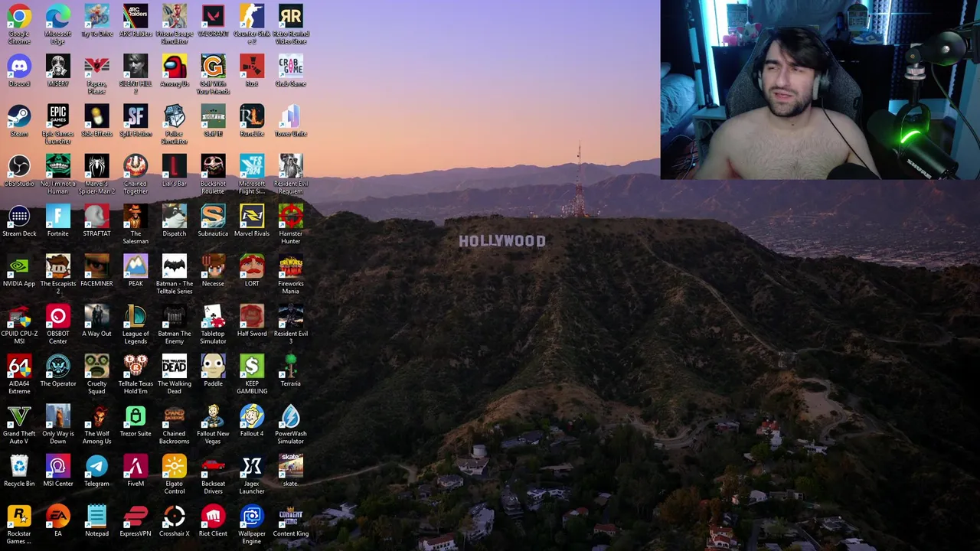
Task: Select The Escapists 2 icon
Action: coord(58,266)
